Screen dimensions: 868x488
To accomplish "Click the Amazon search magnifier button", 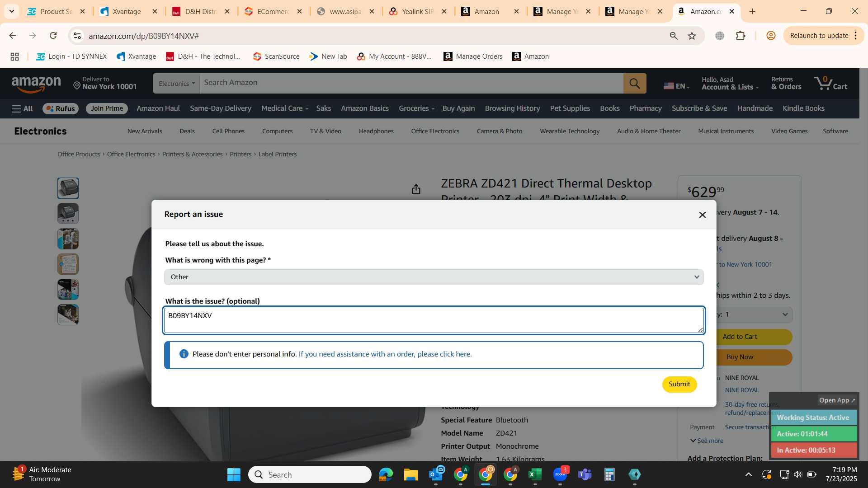I will [x=634, y=84].
